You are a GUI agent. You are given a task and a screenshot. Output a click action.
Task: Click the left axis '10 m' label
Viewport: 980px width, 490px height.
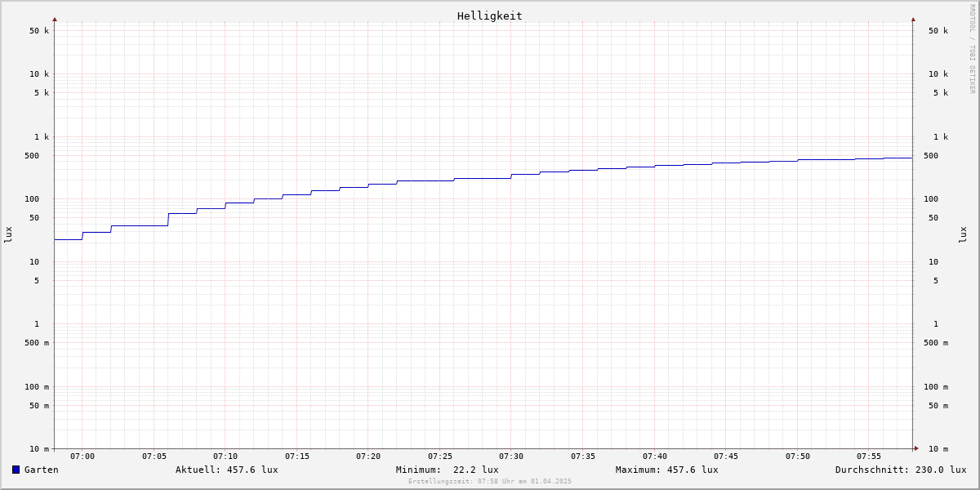[39, 449]
